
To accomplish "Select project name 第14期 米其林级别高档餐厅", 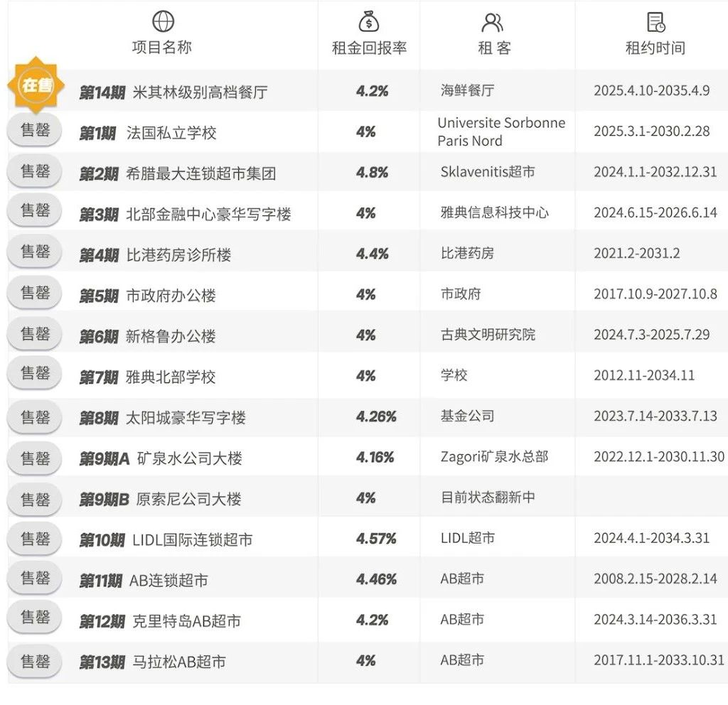I will (x=173, y=92).
